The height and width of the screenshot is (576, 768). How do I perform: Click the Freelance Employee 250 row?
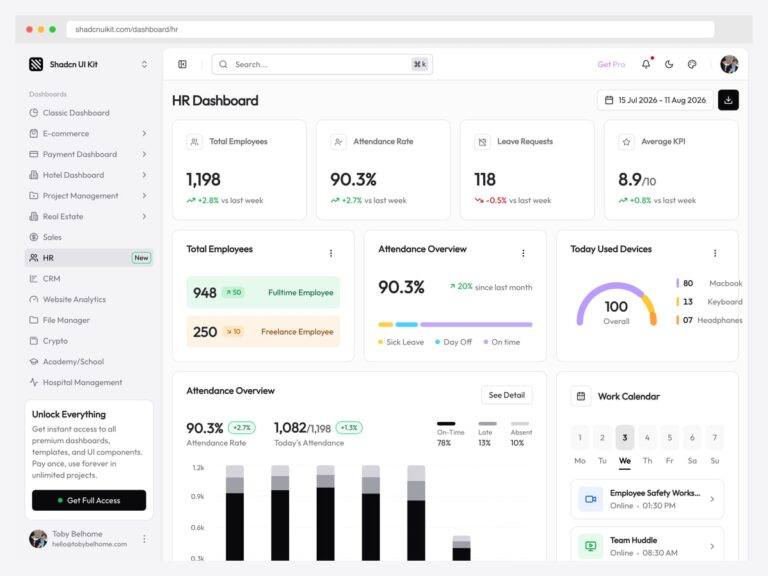(x=263, y=332)
